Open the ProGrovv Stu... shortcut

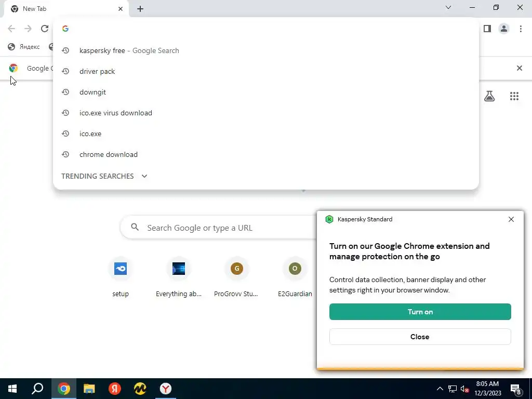click(236, 277)
